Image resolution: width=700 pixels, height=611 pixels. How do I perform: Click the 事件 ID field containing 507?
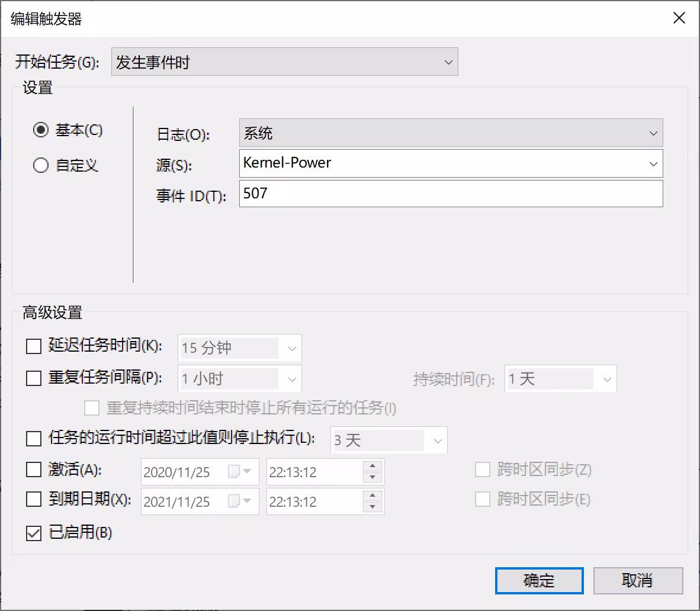(451, 193)
